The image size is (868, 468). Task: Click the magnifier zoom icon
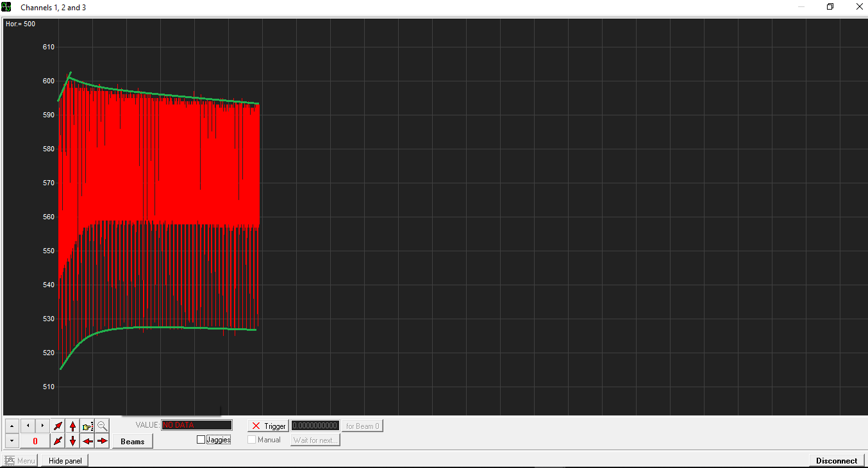click(x=103, y=426)
